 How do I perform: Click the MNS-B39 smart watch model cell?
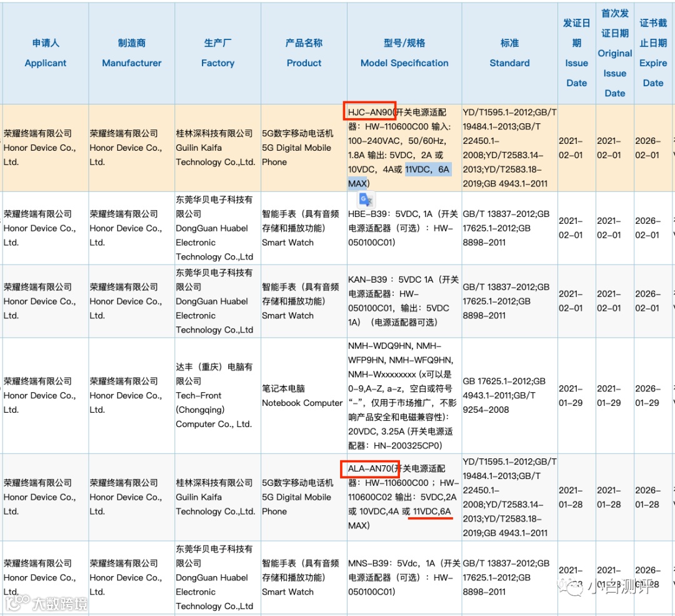pos(404,577)
